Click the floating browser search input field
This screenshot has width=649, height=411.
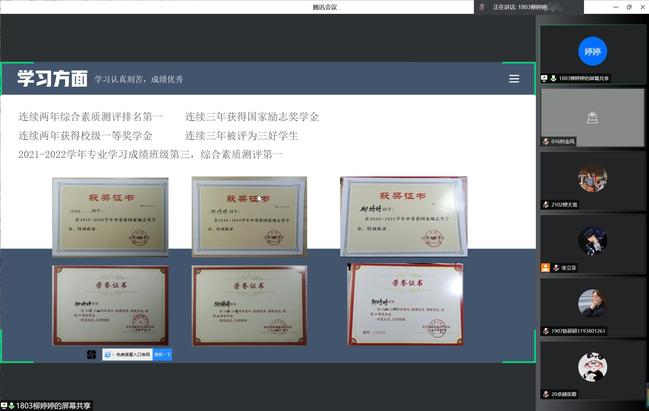[126, 355]
